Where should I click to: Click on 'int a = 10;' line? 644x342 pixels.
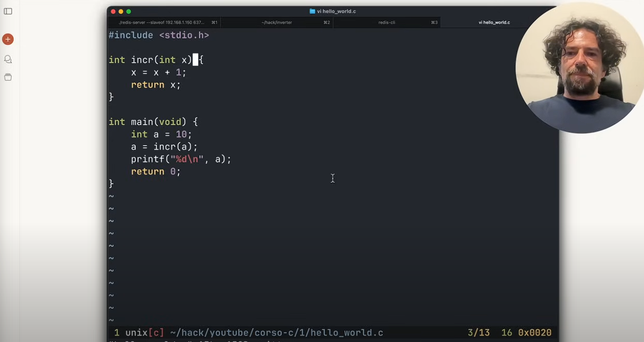pyautogui.click(x=161, y=134)
